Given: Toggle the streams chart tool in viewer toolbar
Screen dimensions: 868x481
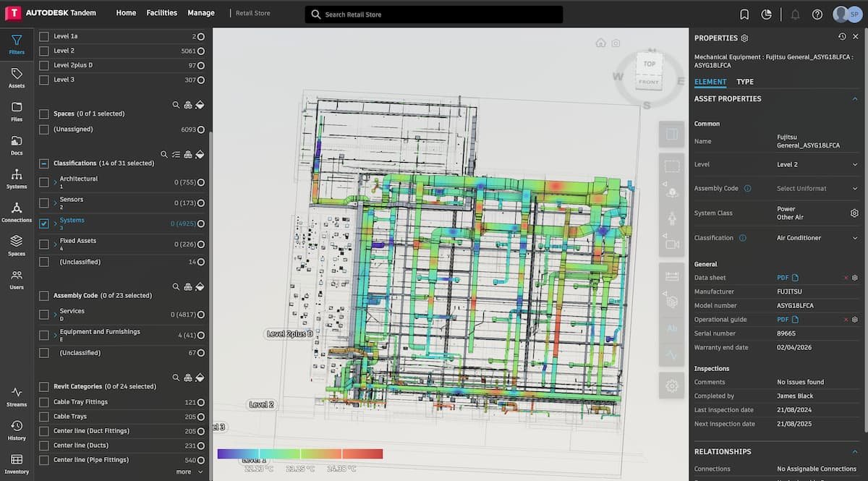Looking at the screenshot, I should [x=671, y=354].
